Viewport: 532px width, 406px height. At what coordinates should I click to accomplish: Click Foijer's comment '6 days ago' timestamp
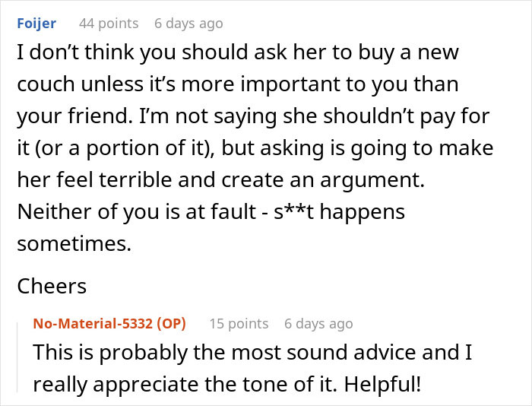click(x=188, y=24)
